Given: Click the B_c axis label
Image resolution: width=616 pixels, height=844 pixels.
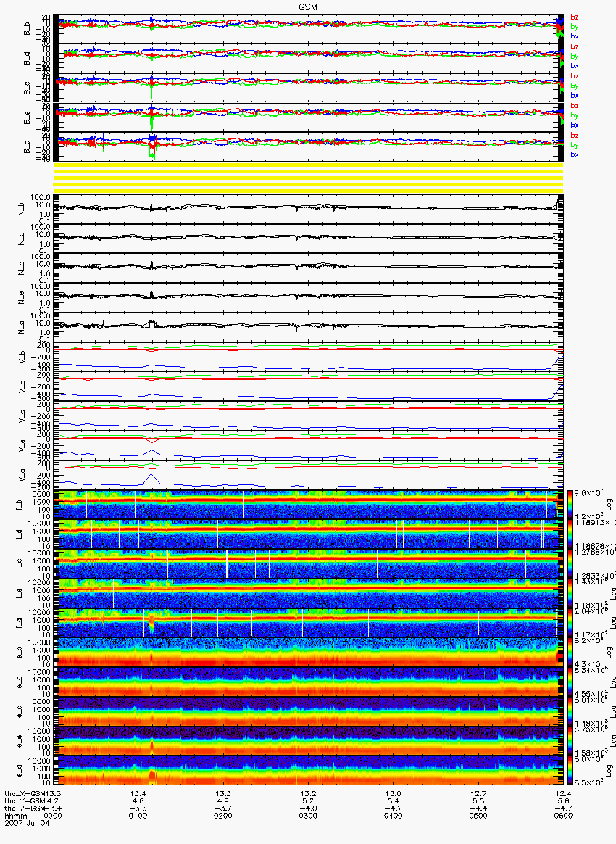Looking at the screenshot, I should [26, 88].
